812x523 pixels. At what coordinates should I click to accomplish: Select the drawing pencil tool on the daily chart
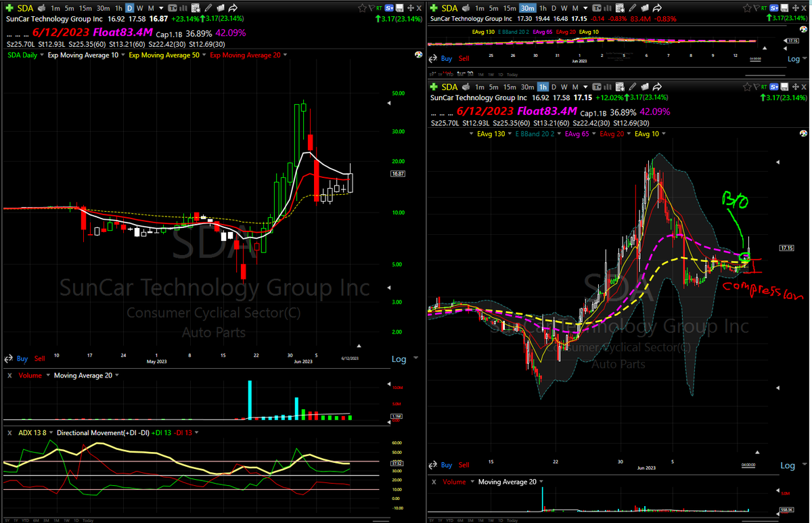click(209, 7)
